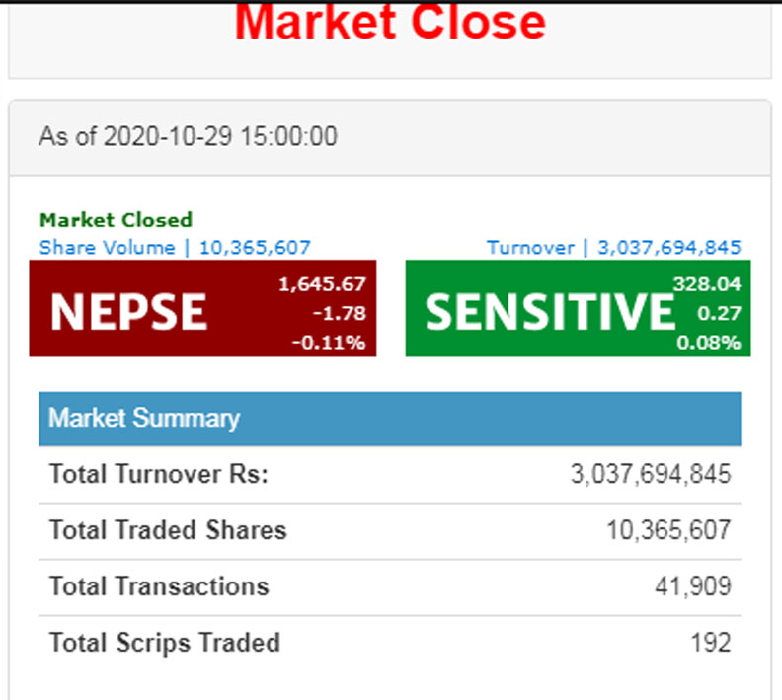Select the Total Transactions row label
Screen dimensions: 782x700
pyautogui.click(x=159, y=586)
